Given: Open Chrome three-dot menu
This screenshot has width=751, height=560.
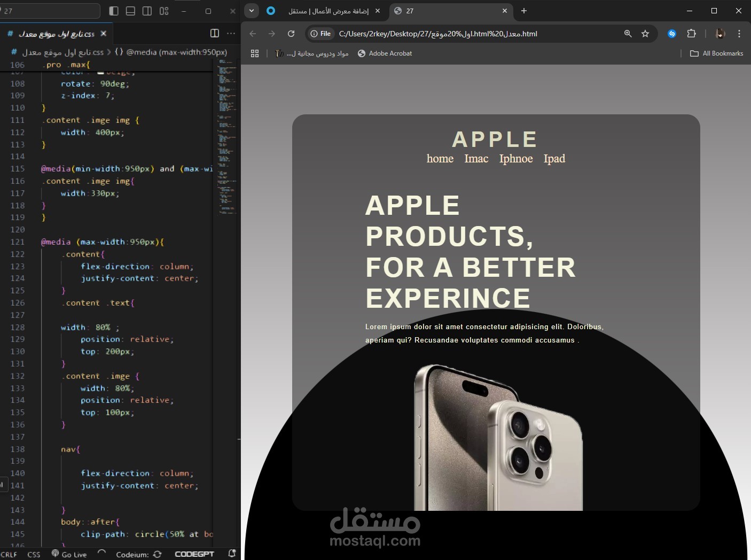Looking at the screenshot, I should [x=739, y=34].
